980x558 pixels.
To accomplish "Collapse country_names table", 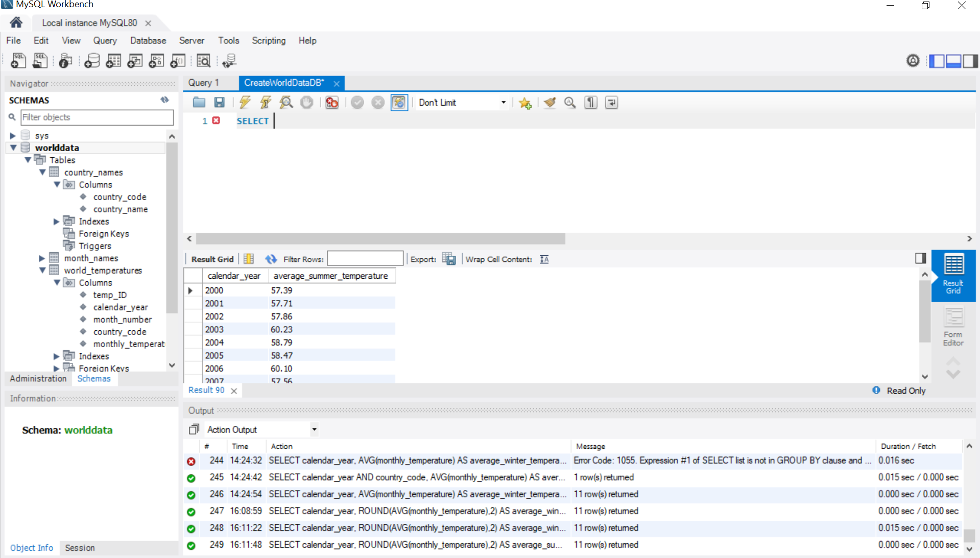I will pos(42,172).
